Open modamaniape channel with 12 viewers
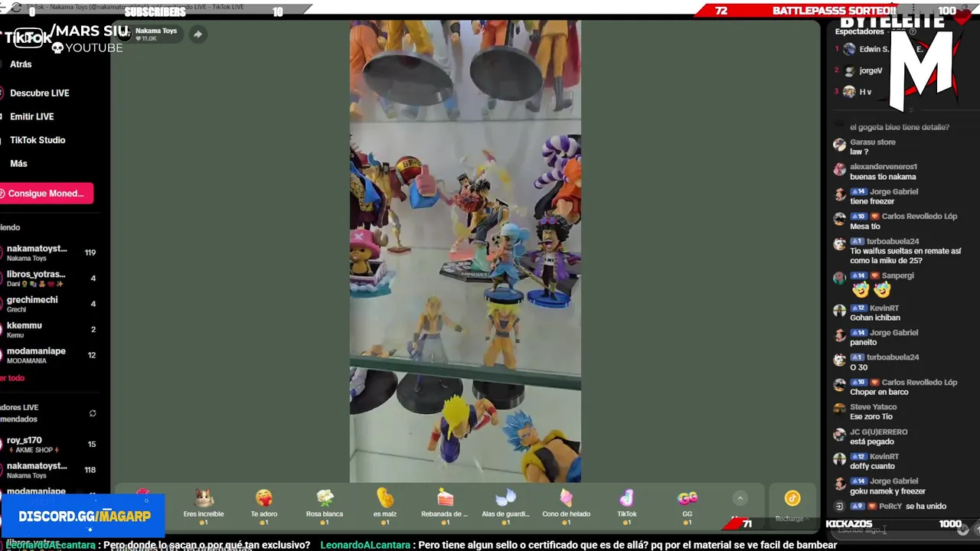 (x=50, y=355)
